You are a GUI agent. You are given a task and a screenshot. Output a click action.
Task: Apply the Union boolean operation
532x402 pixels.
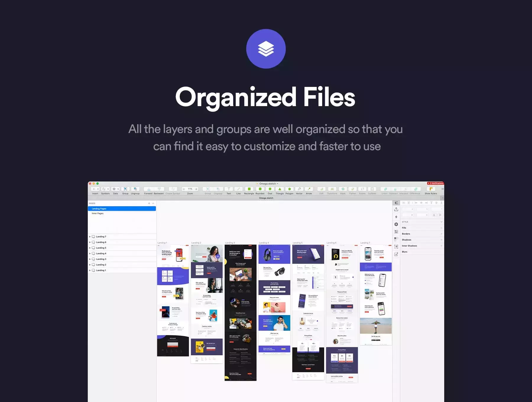click(x=385, y=189)
